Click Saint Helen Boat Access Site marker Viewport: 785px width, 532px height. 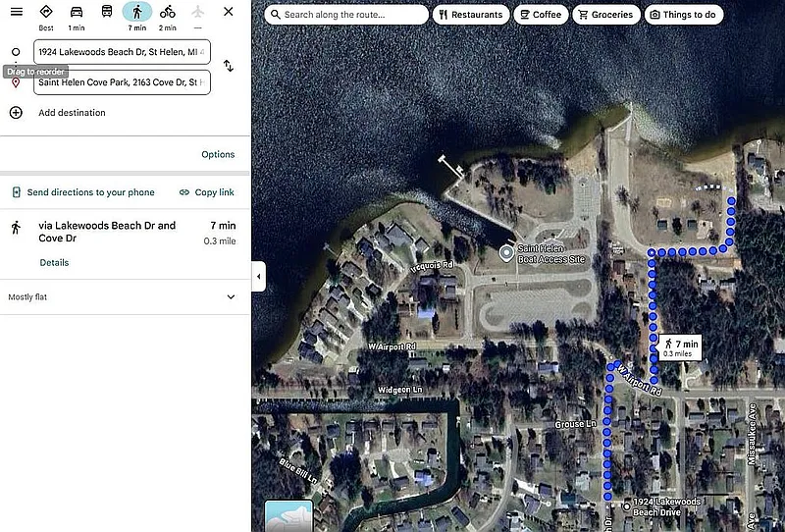[506, 253]
